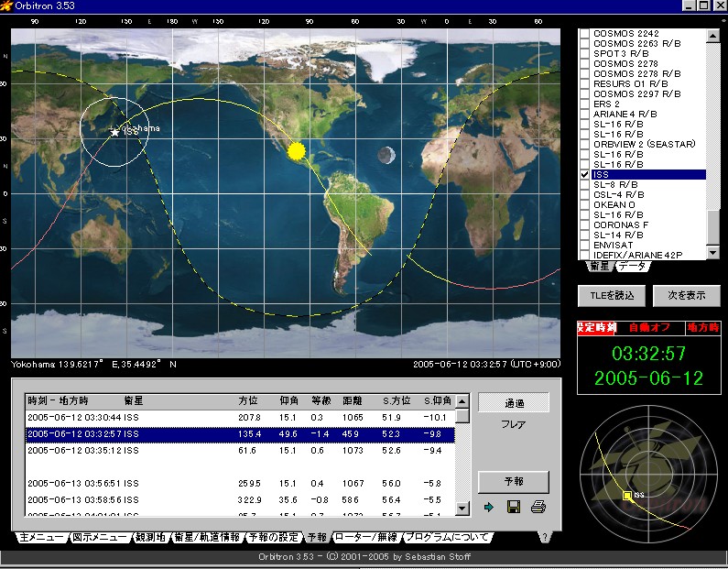Click the sun marker on the world map
Image resolution: width=728 pixels, height=569 pixels.
tap(296, 151)
